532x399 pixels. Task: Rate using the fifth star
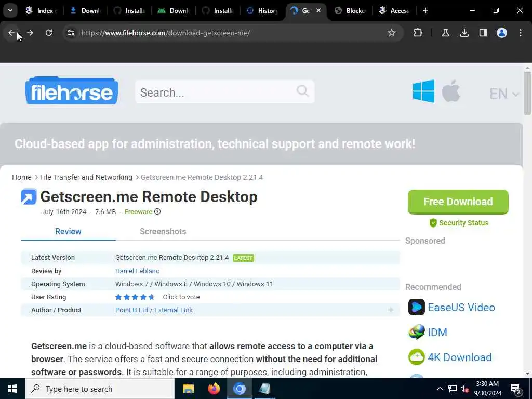coord(151,297)
